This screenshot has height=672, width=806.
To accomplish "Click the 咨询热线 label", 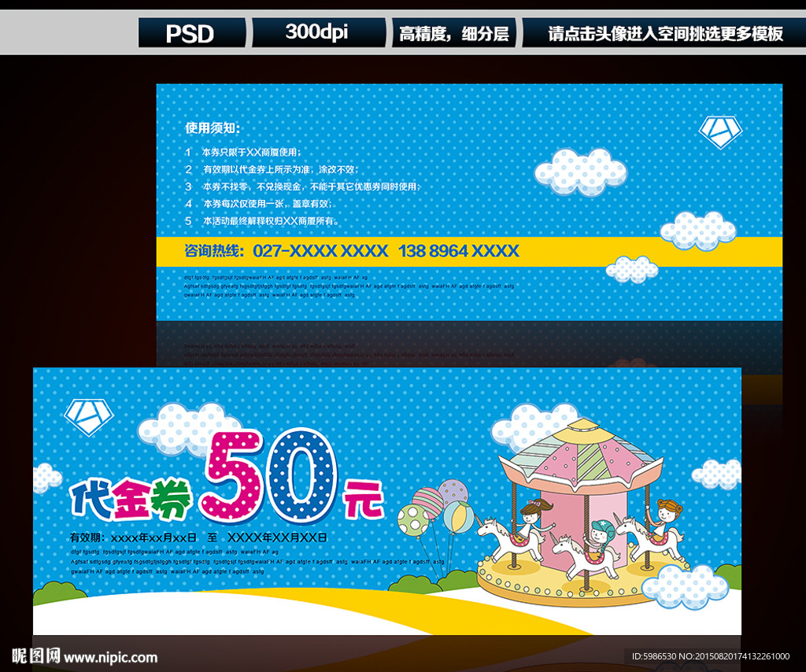I will point(214,251).
